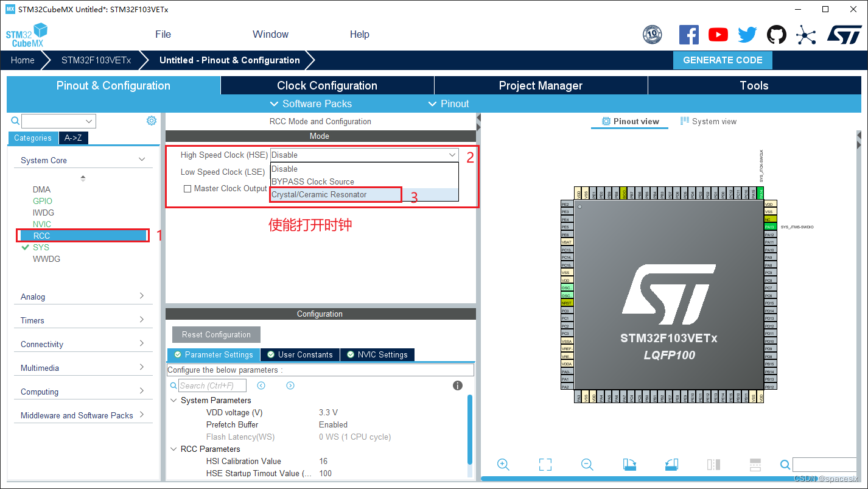Screen dimensions: 868x489
Task: Show parameter info with the i icon
Action: [458, 385]
